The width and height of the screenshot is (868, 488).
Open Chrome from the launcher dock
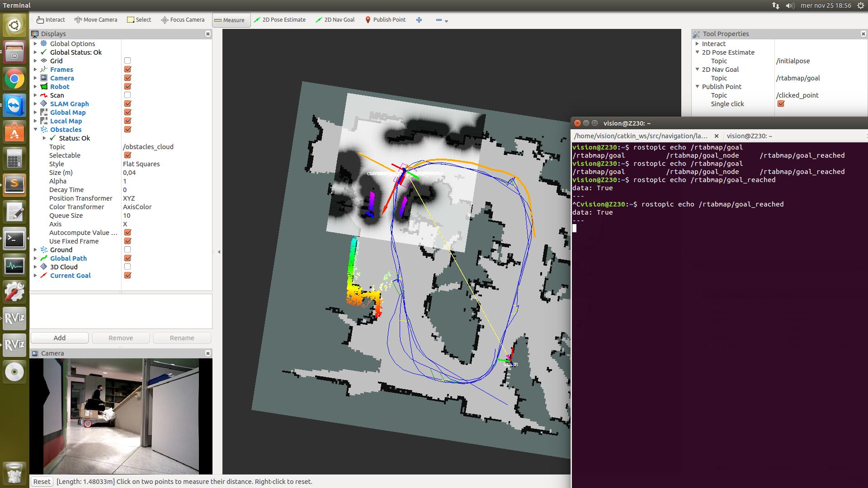pos(14,80)
